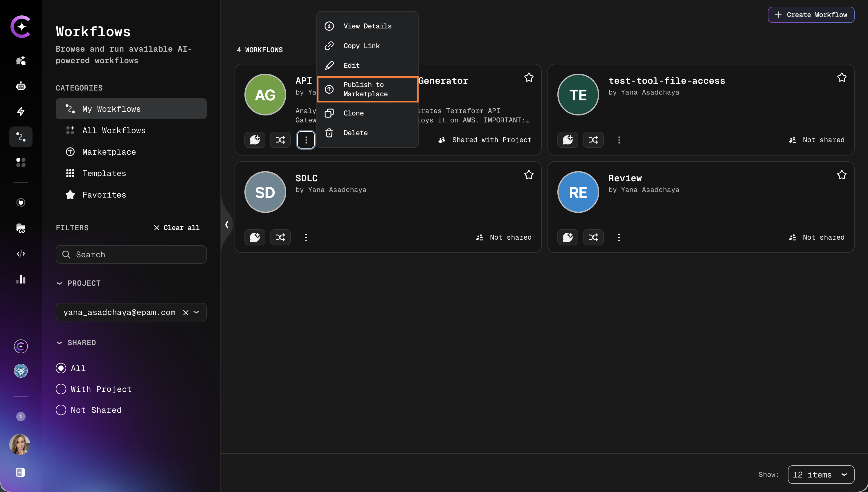
Task: Click the AG workflow avatar
Action: click(265, 95)
